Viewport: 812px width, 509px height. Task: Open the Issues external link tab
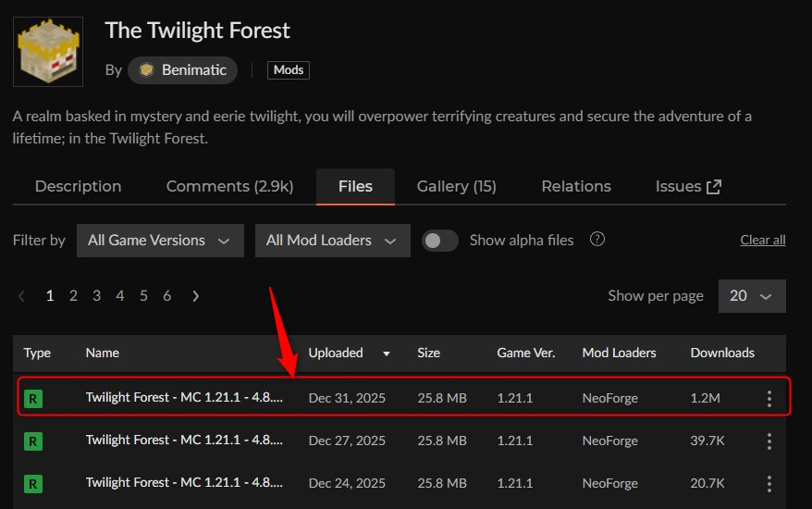click(688, 187)
